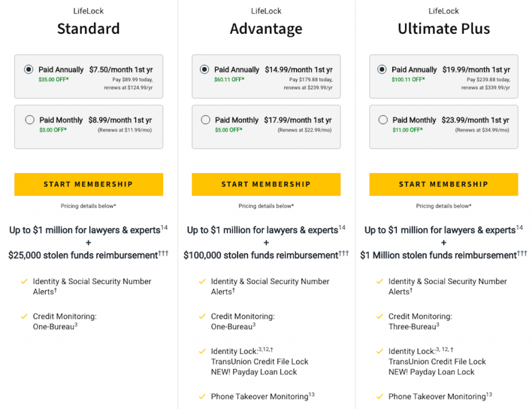The height and width of the screenshot is (409, 532).
Task: Click checkmark beside Standard Identity Alerts feature
Action: 24,281
